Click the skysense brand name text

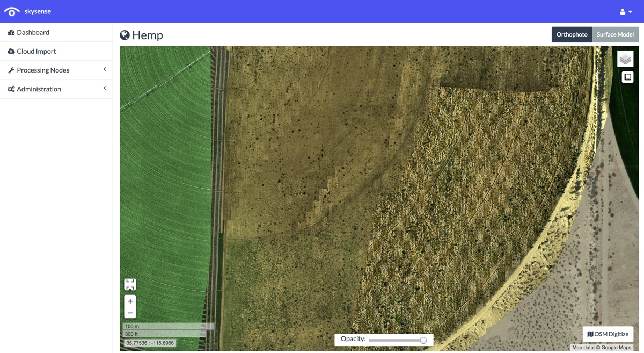pos(38,11)
